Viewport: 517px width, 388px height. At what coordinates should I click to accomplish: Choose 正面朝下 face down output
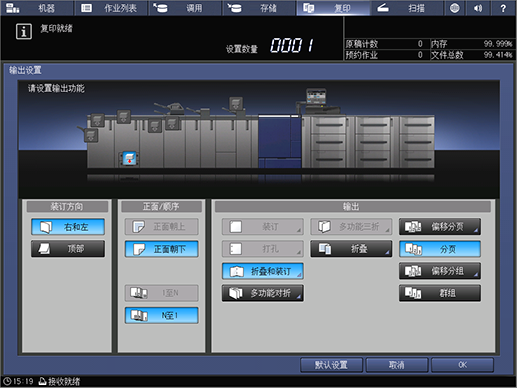162,249
